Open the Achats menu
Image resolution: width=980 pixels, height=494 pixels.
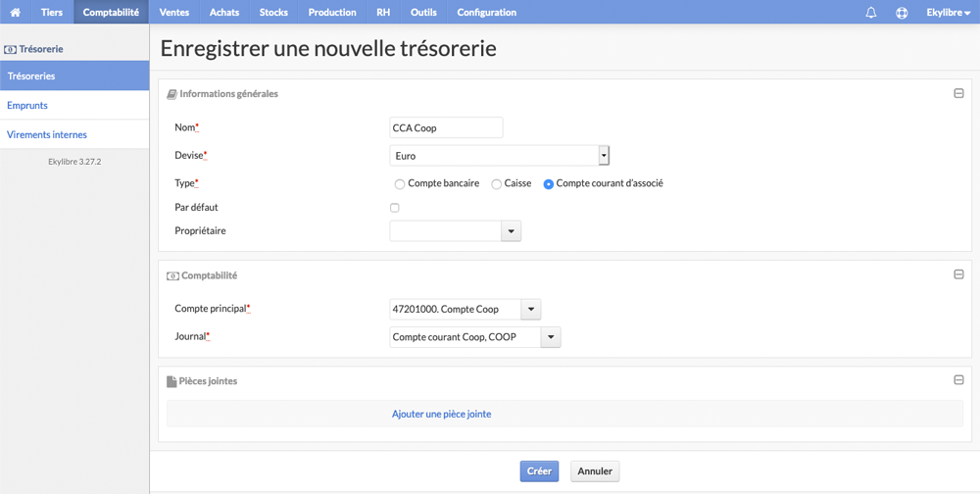pos(224,12)
